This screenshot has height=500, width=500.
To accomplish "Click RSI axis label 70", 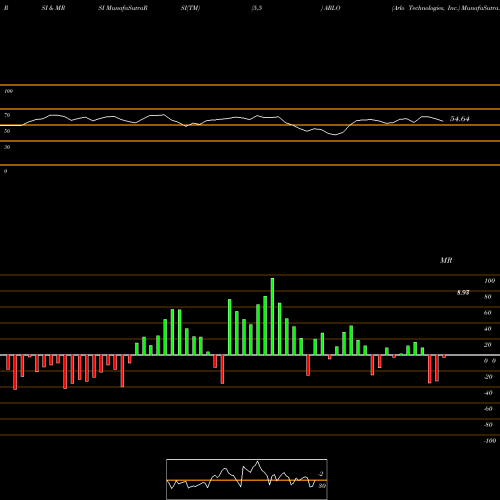I will pos(7,115).
